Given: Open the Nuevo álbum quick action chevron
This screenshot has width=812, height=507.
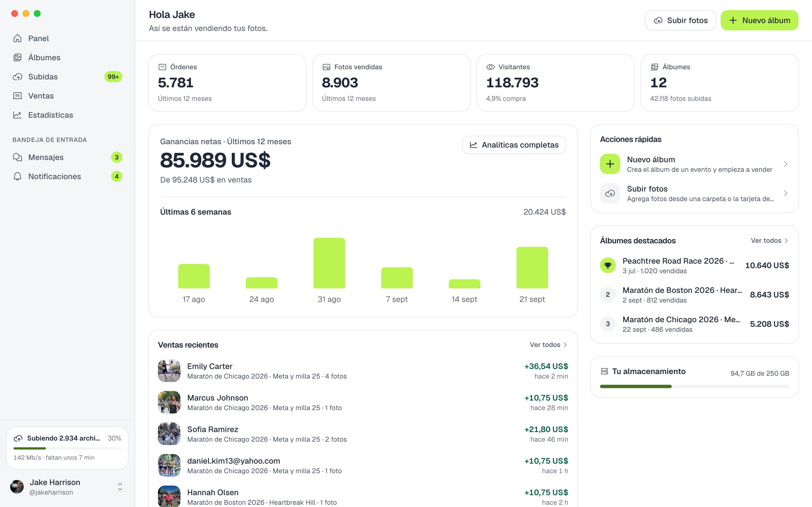Looking at the screenshot, I should tap(785, 164).
